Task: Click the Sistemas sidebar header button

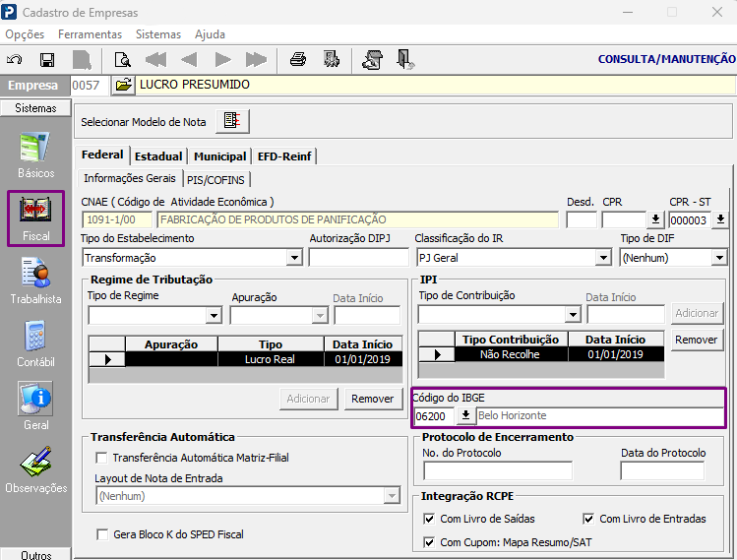Action: coord(35,107)
